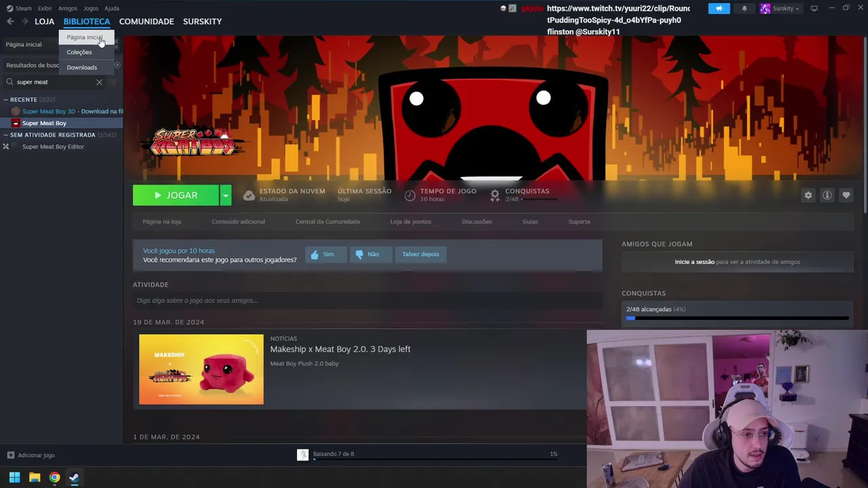Open the Discussões tab
Image resolution: width=868 pixels, height=488 pixels.
click(477, 222)
